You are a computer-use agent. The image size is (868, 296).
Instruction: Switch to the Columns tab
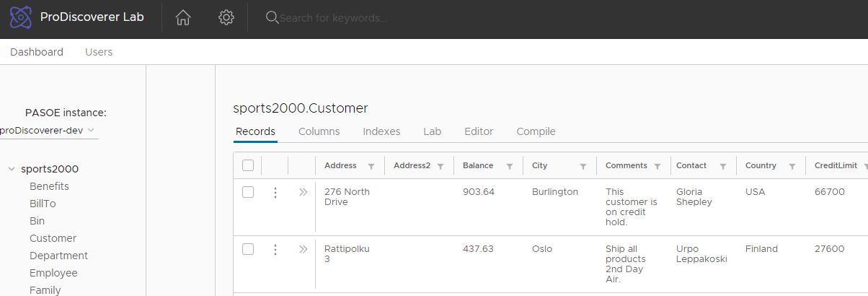(x=319, y=131)
